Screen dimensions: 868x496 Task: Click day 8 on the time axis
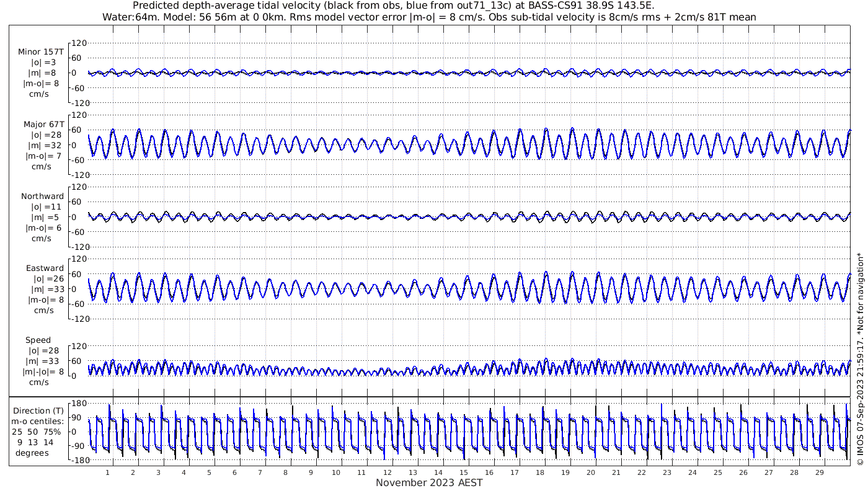(286, 472)
